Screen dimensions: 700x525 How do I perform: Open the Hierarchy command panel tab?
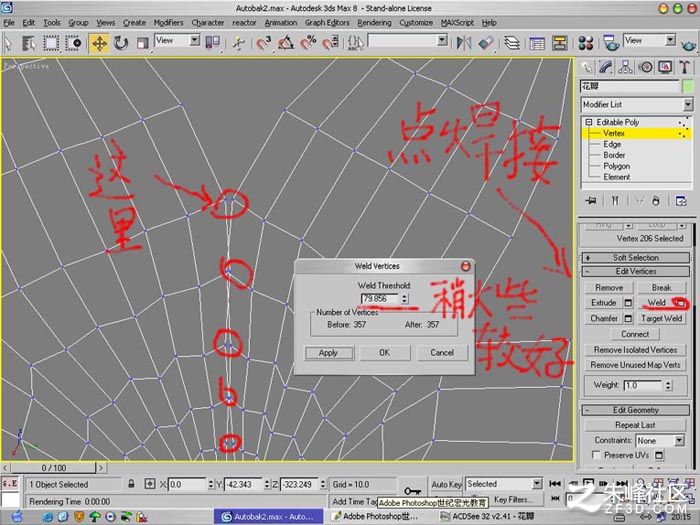click(x=626, y=67)
